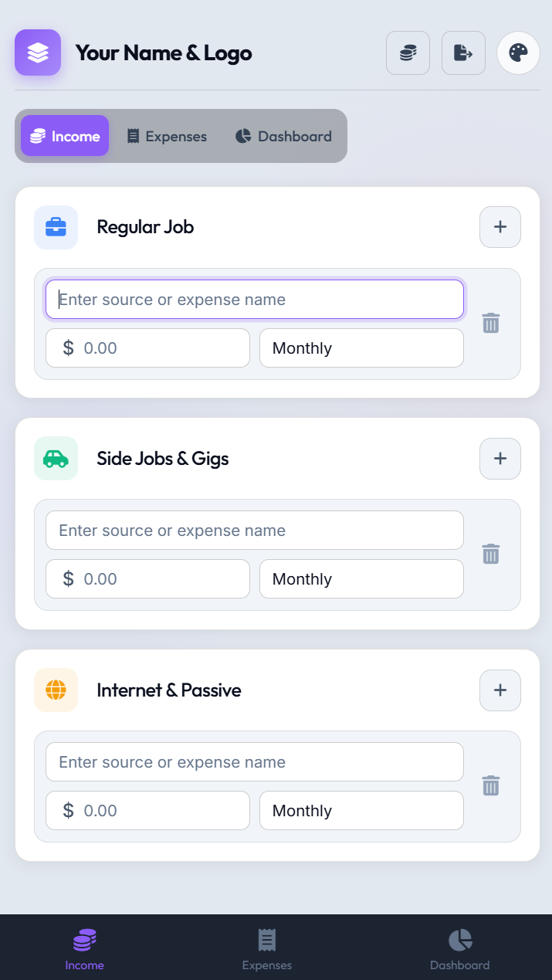
Task: Remove the Internet & Passive entry row
Action: coord(491,785)
